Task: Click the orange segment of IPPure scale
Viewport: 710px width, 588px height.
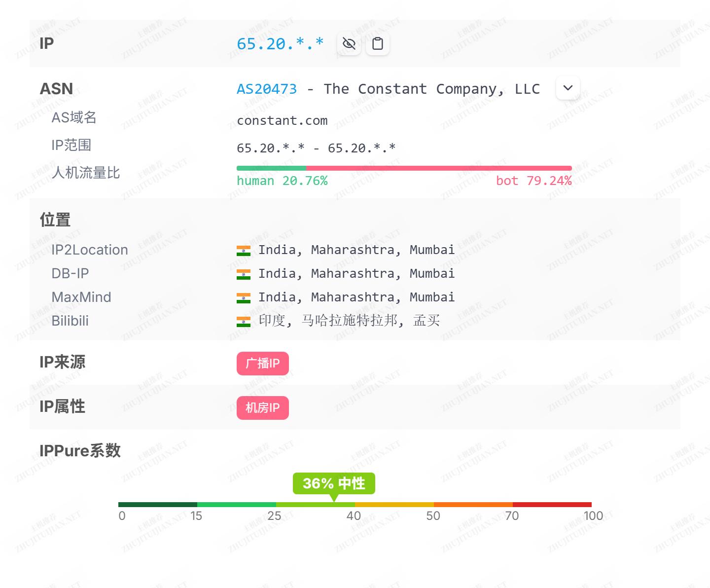Action: coord(473,505)
